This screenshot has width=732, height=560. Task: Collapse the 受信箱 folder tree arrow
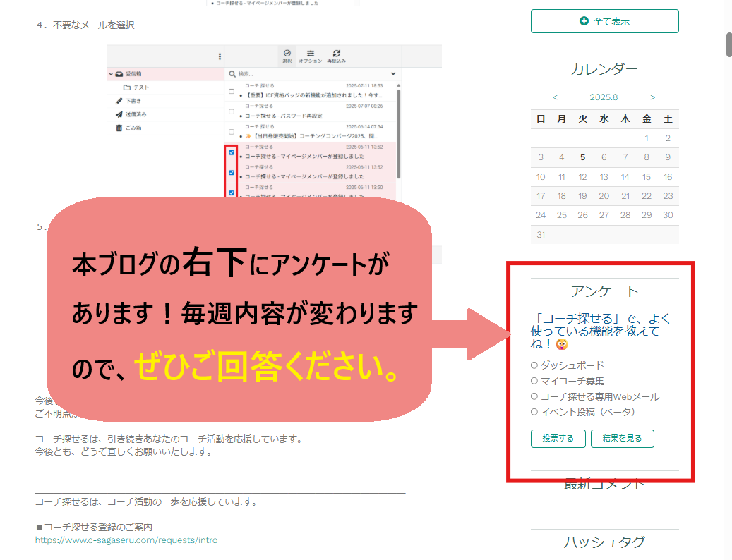click(x=111, y=74)
